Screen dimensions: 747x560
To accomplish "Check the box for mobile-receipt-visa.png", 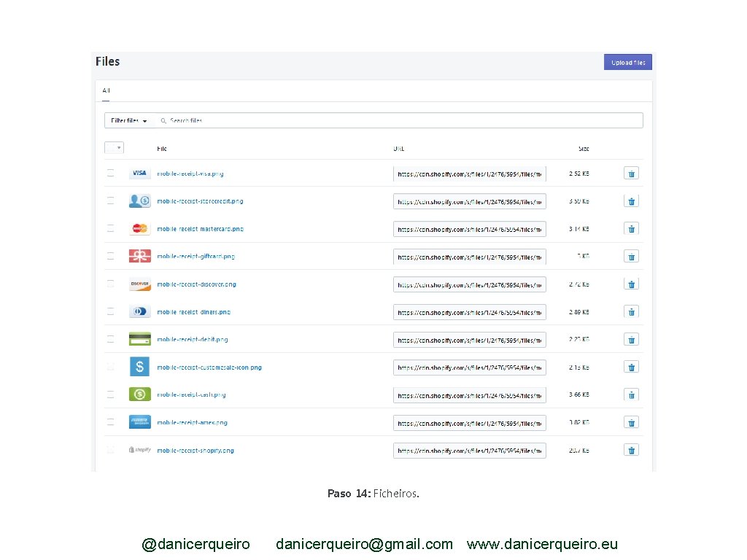I will [111, 174].
